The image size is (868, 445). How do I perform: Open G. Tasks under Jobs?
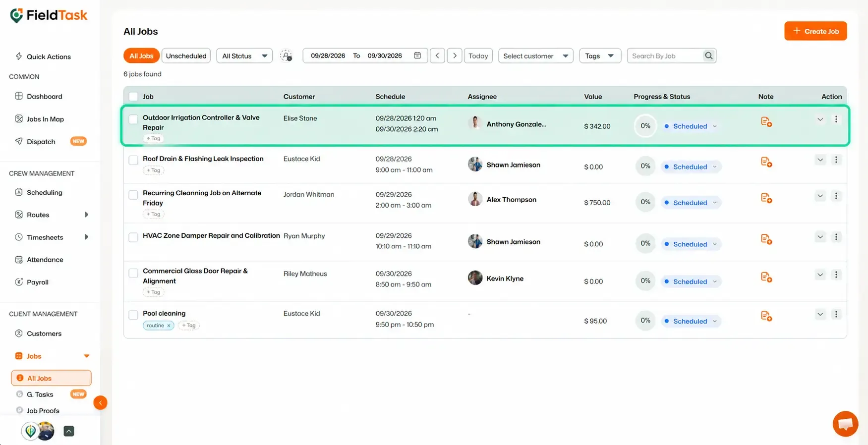point(40,394)
